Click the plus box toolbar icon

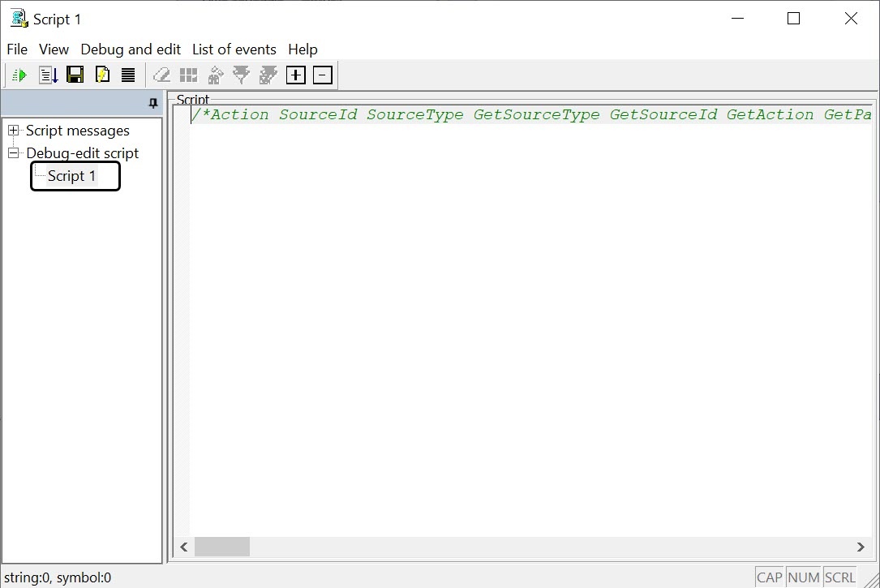pyautogui.click(x=296, y=75)
